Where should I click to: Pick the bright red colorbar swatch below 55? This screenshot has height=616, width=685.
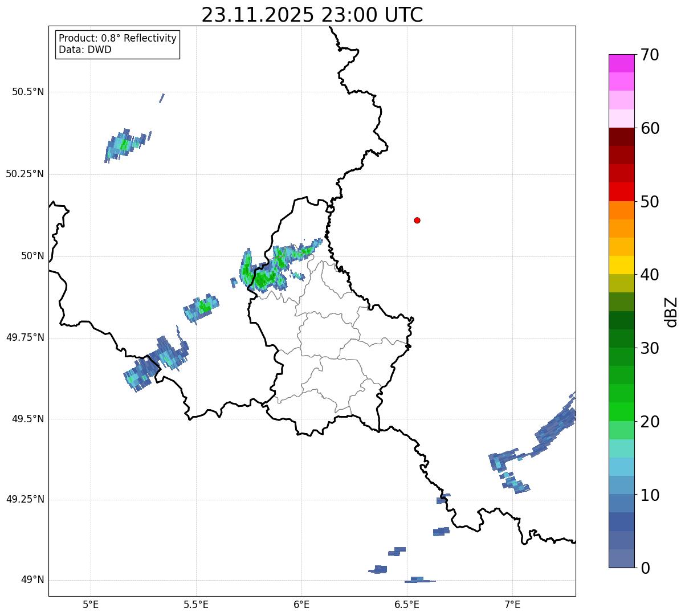click(x=621, y=192)
